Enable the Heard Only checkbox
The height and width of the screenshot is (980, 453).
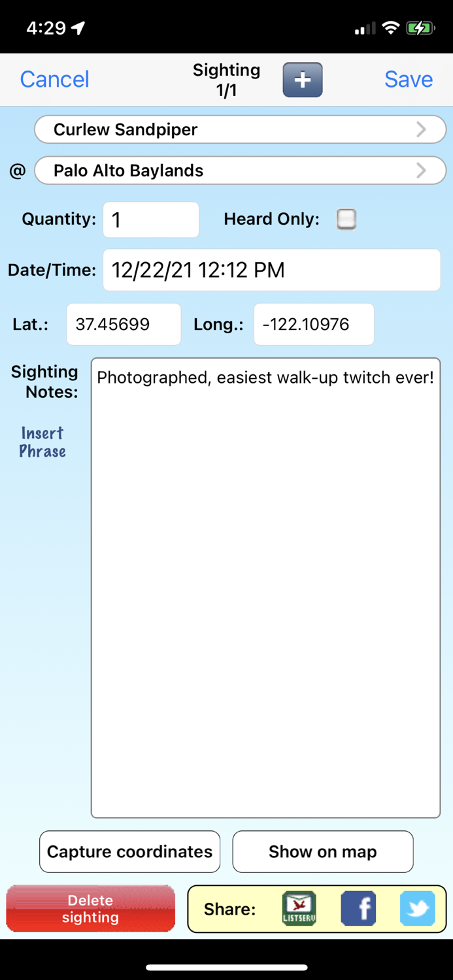pos(346,220)
